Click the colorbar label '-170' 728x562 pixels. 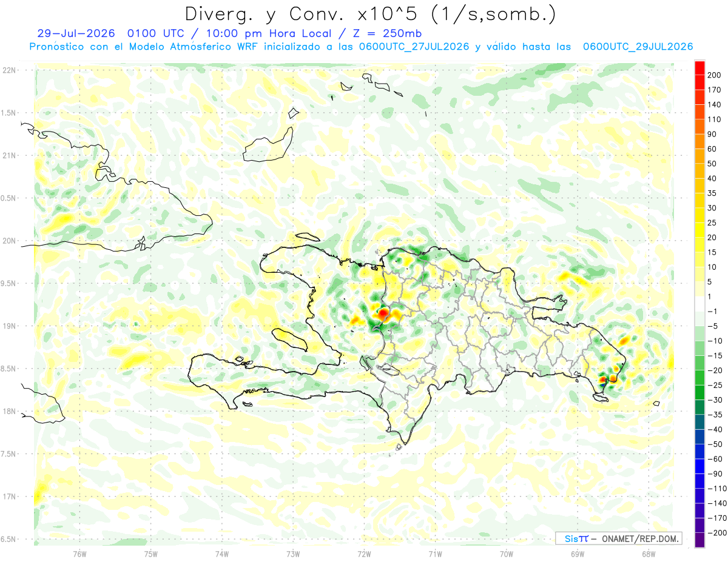[716, 518]
